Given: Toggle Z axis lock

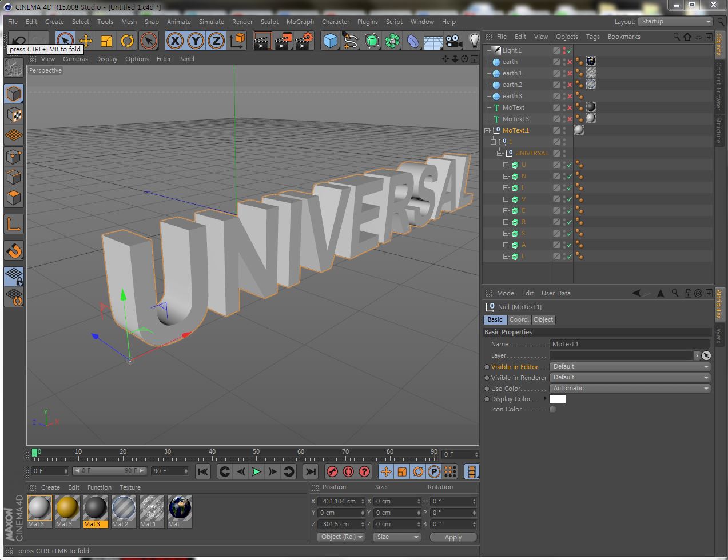Looking at the screenshot, I should pos(216,41).
